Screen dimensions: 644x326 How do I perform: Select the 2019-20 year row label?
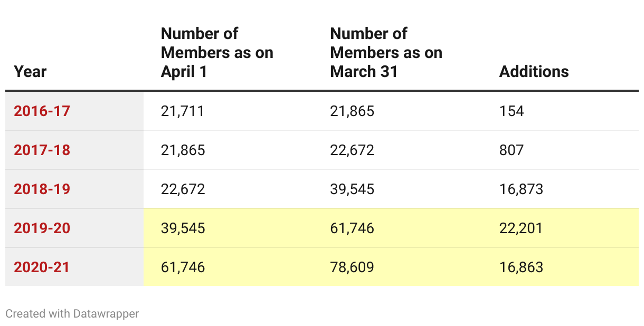[42, 228]
